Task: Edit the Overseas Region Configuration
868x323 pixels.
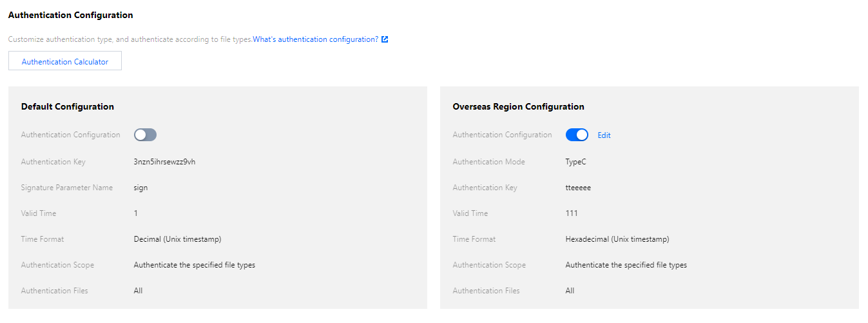Action: click(604, 135)
